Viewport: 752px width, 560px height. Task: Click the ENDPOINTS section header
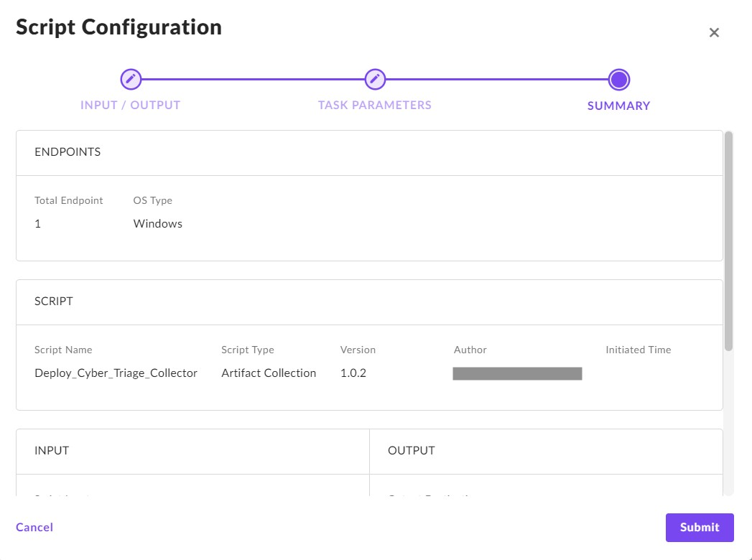point(68,152)
